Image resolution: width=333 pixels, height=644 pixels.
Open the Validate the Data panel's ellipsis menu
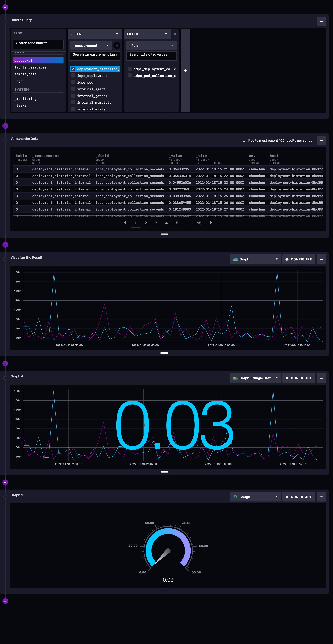321,140
